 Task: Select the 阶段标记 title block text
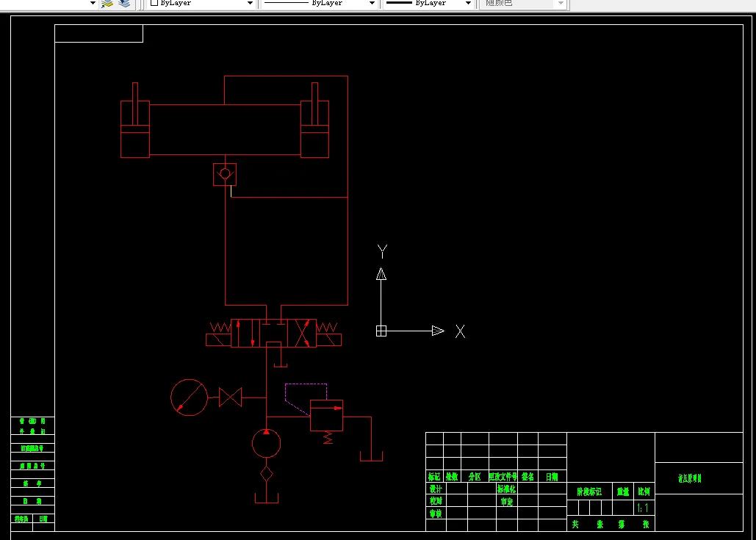point(589,492)
